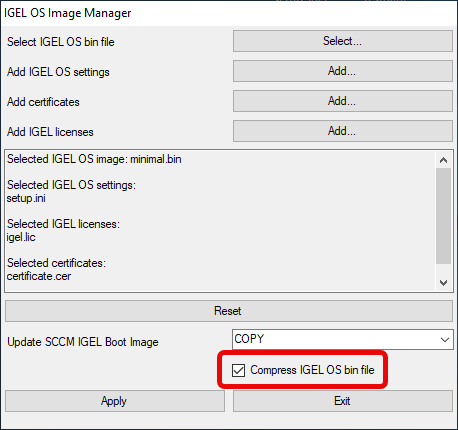Select the certificate.cer line in summary
The image size is (458, 430).
(39, 276)
